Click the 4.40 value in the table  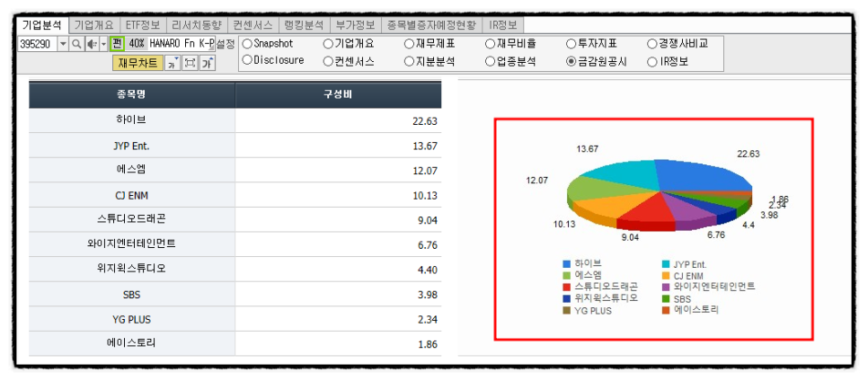[428, 270]
